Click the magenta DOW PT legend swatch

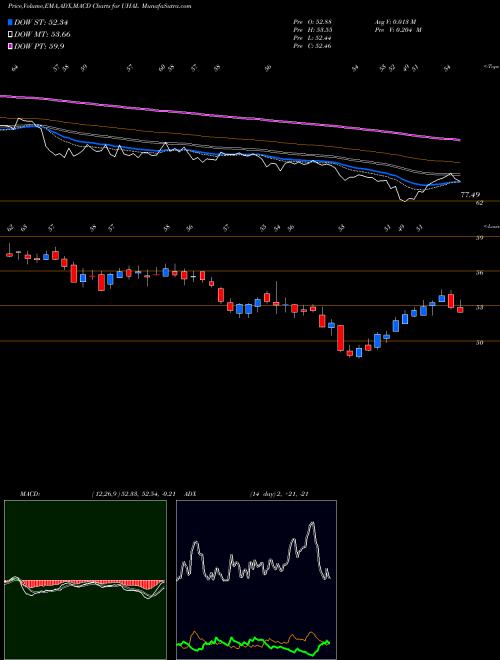point(10,46)
